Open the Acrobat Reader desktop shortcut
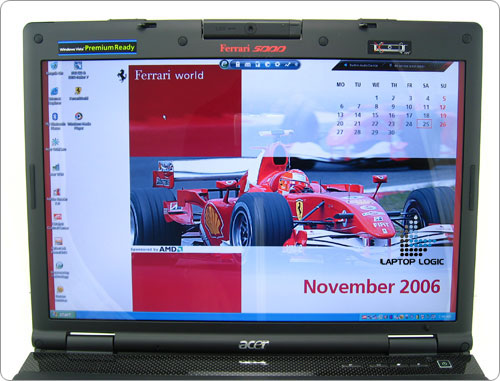Image resolution: width=500 pixels, height=381 pixels. (x=56, y=196)
